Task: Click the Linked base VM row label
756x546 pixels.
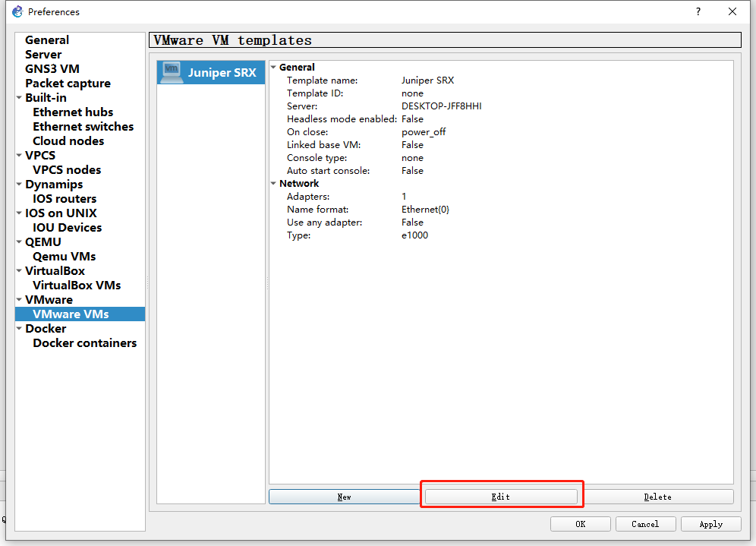Action: (x=323, y=145)
